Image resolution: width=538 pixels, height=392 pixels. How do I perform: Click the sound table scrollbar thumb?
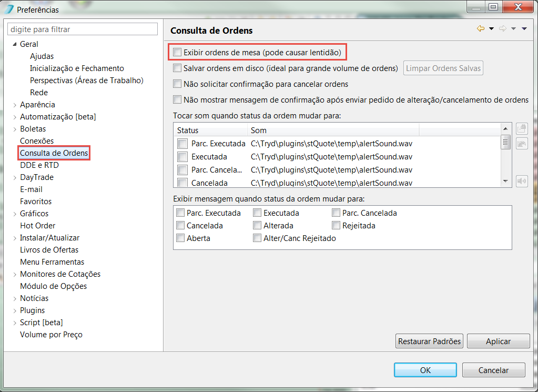click(x=505, y=142)
